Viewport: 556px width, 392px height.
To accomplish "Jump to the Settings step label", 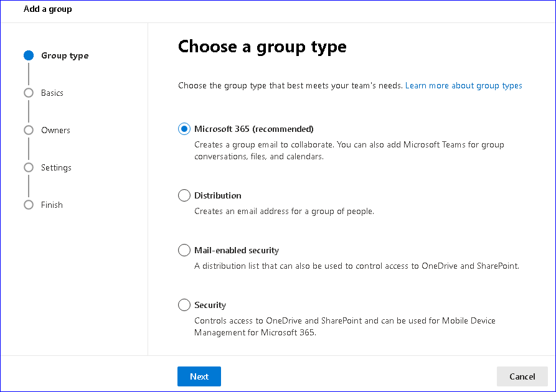I will 56,167.
